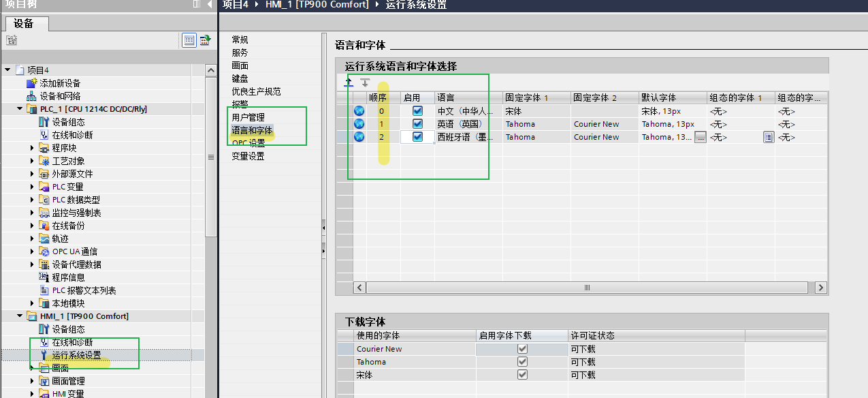Click HMI_1 [TP900 Comfort] in breadcrumb
This screenshot has height=398, width=868.
point(317,5)
